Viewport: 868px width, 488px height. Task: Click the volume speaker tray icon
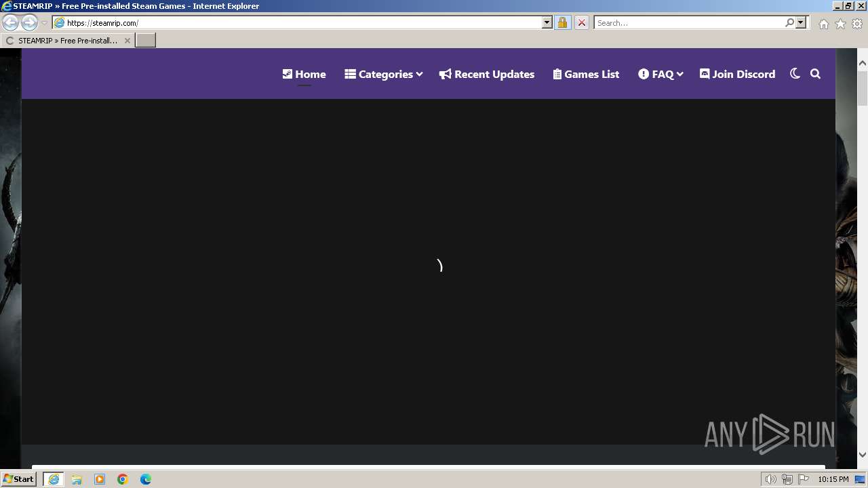[x=770, y=479]
